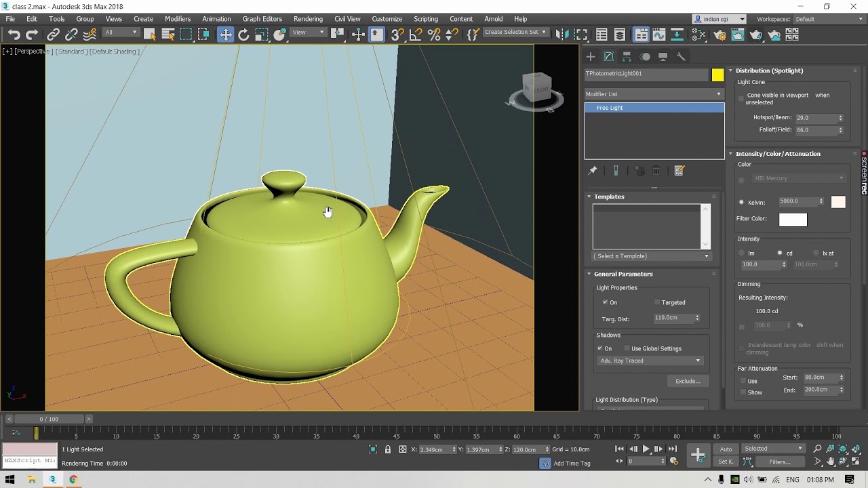Open the reference coordinate View dropdown
Screen dimensions: 868x488
point(309,33)
